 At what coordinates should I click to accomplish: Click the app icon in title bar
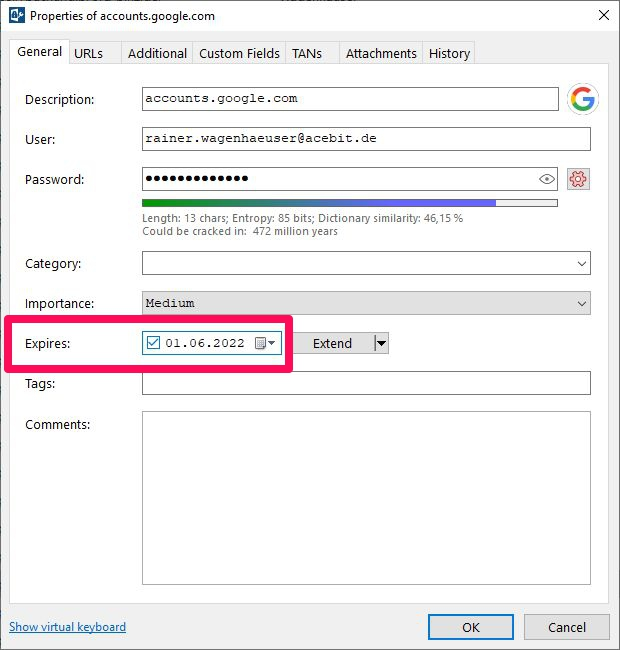[x=17, y=15]
